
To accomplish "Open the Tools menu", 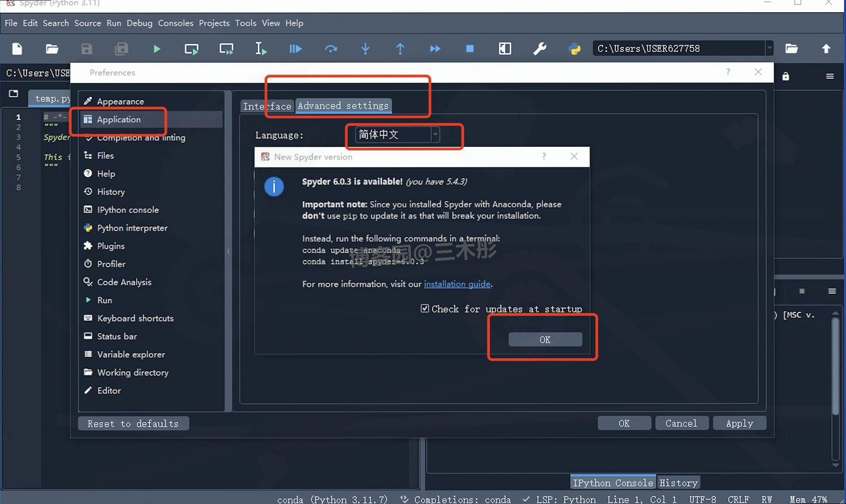I will [246, 23].
